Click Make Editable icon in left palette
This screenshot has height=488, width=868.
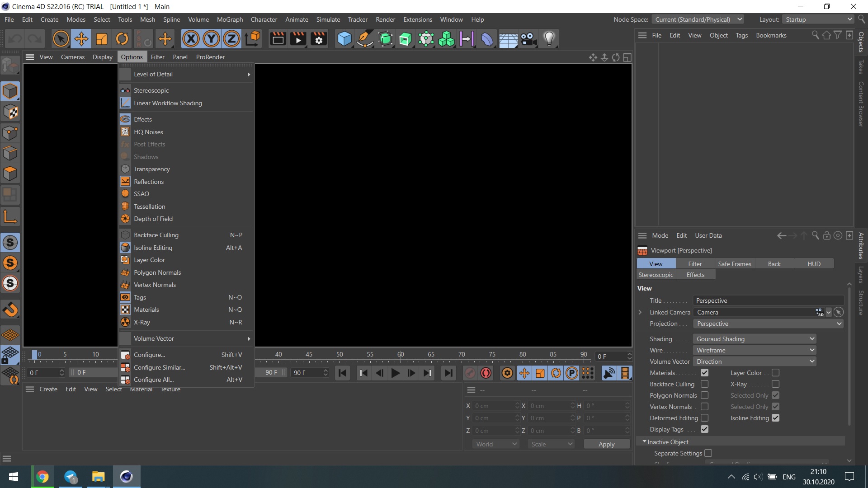pos(10,66)
